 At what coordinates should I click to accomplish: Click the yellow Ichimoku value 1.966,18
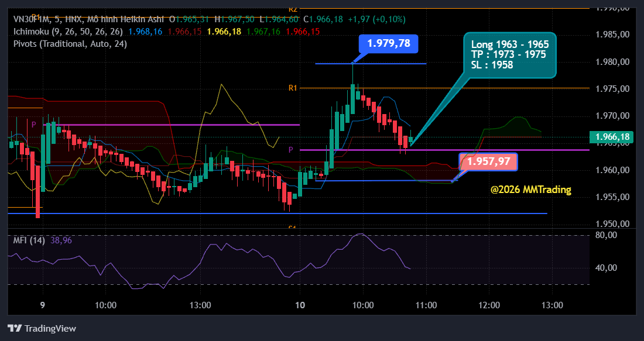224,32
